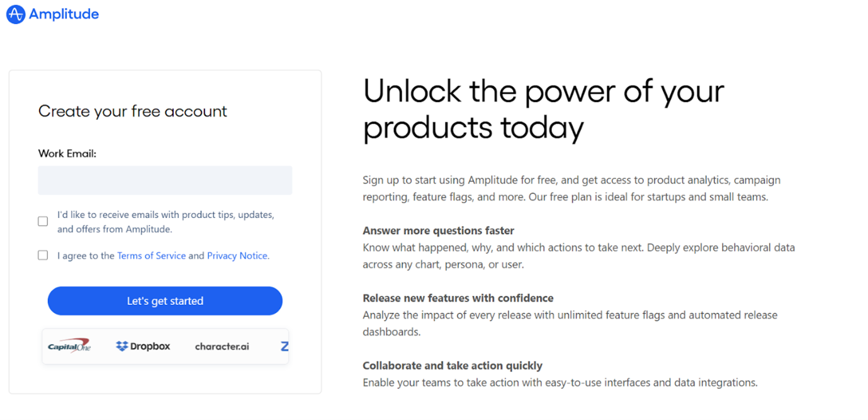Check the agree to Terms checkbox
Screen dimensions: 868x420
pos(43,255)
